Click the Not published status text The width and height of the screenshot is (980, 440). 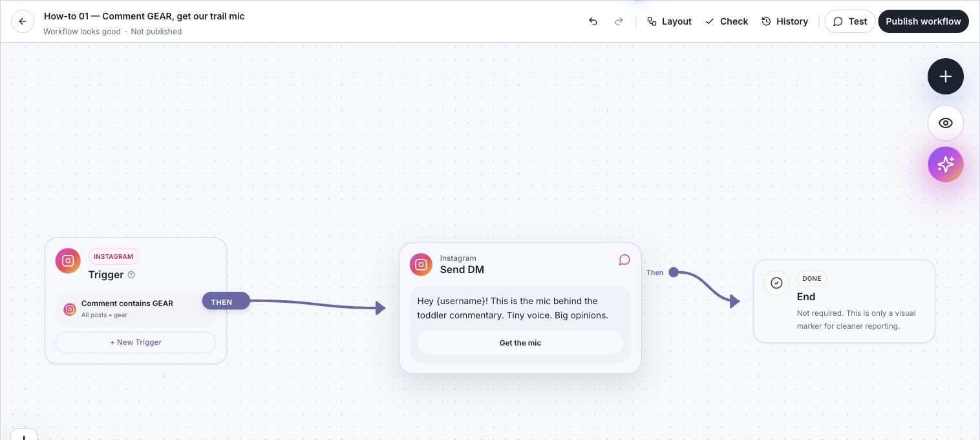pyautogui.click(x=156, y=32)
